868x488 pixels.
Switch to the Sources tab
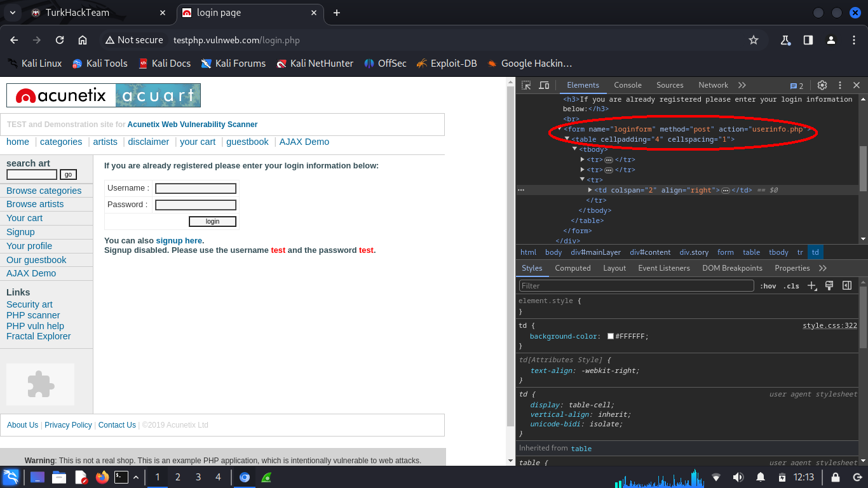click(x=670, y=85)
